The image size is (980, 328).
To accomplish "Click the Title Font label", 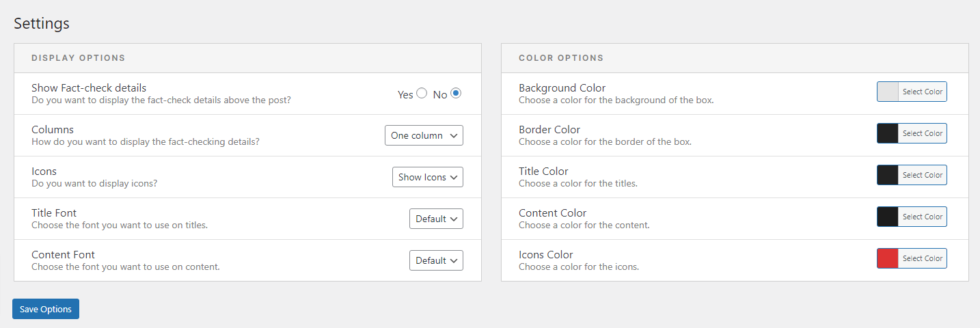I will (54, 213).
